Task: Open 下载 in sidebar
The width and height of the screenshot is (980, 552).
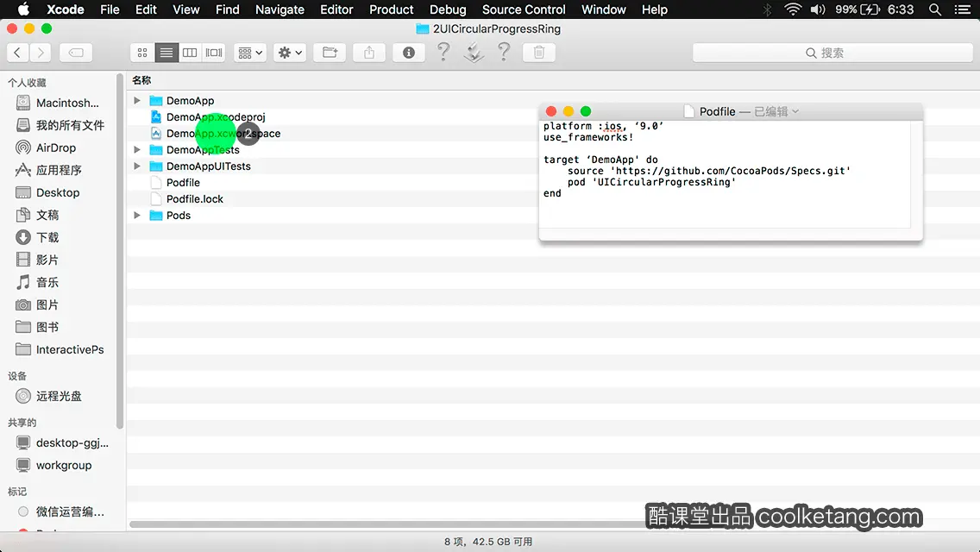Action: point(37,237)
